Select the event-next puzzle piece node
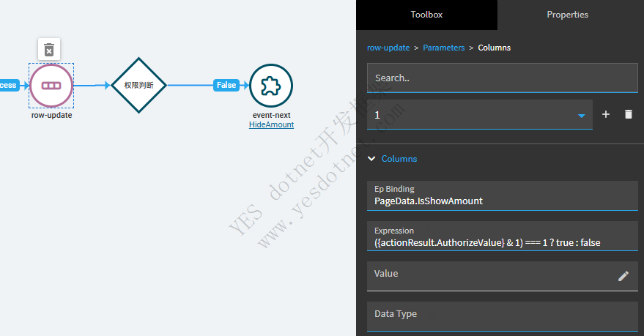Screen dimensions: 644x336 click(x=271, y=85)
